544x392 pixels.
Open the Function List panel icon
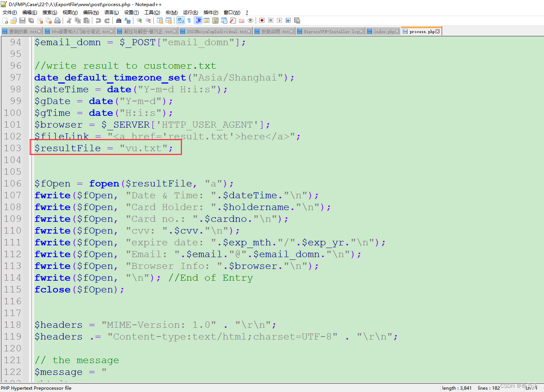233,21
